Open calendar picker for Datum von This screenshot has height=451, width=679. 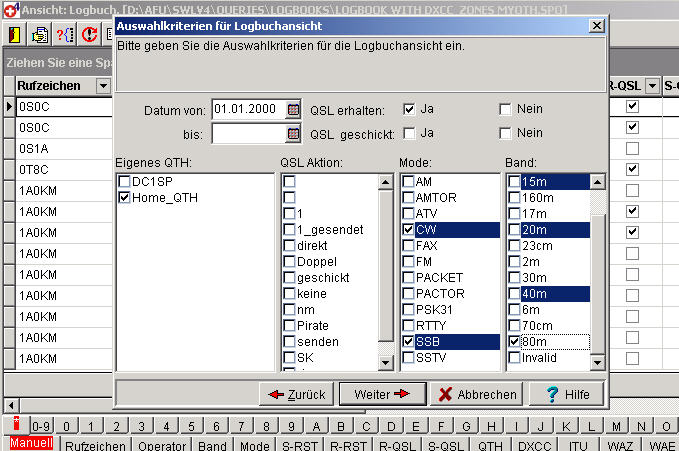293,109
